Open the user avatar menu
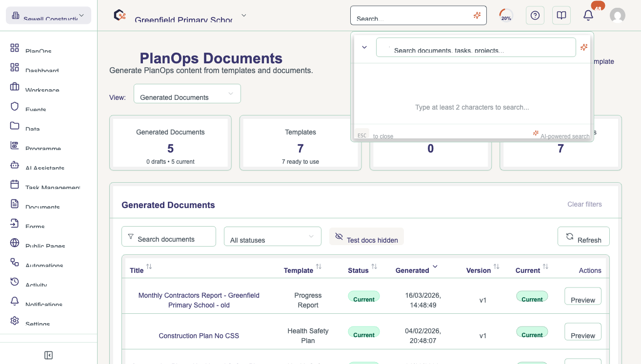 coord(618,16)
